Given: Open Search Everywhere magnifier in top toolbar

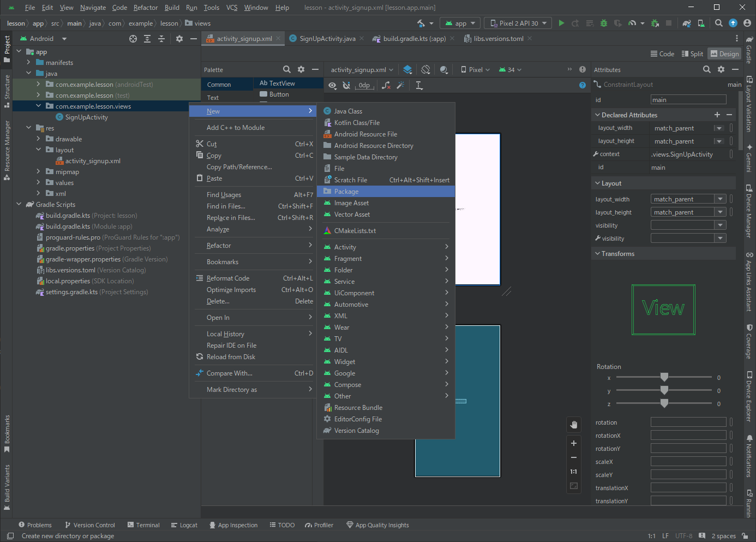Looking at the screenshot, I should [719, 23].
